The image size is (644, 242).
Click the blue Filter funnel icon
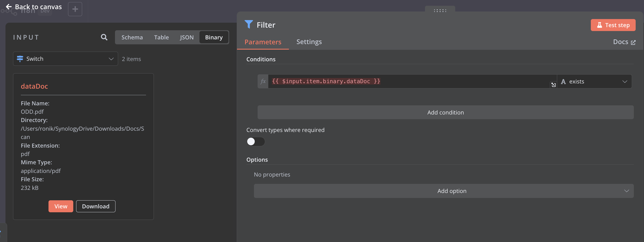pyautogui.click(x=249, y=25)
